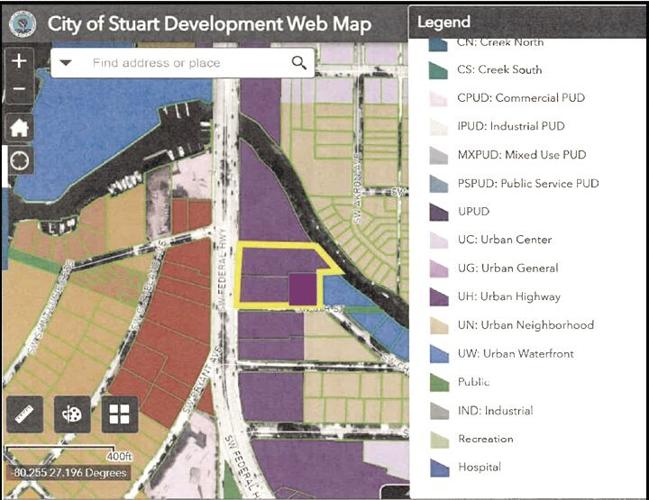
Task: Click the City of Stuart logo
Action: [22, 23]
